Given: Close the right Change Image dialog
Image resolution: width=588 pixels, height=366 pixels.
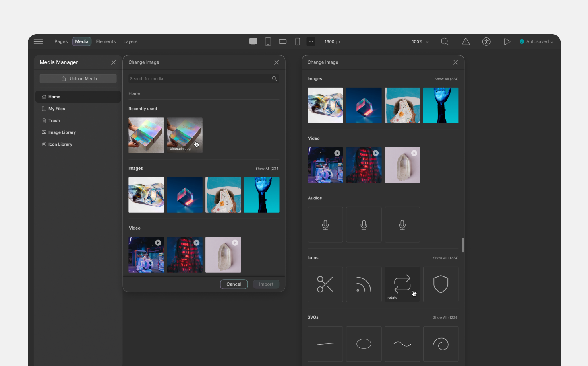Looking at the screenshot, I should pyautogui.click(x=456, y=62).
